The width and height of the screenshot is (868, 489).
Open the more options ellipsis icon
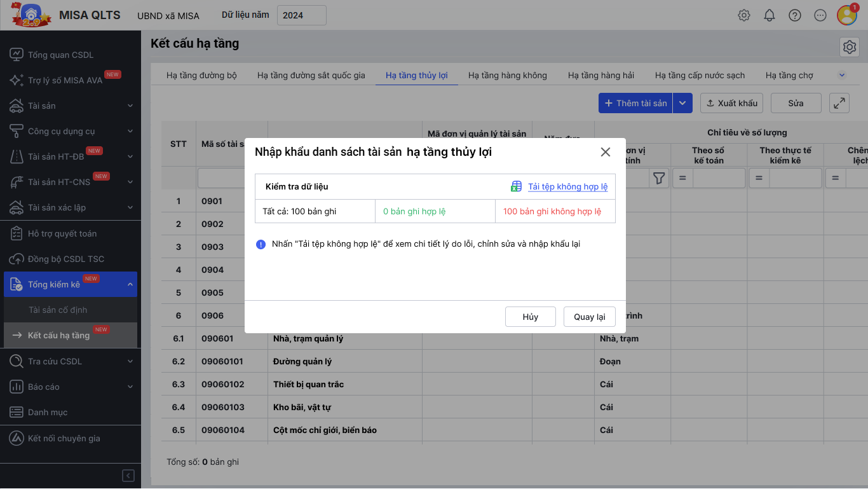(820, 15)
